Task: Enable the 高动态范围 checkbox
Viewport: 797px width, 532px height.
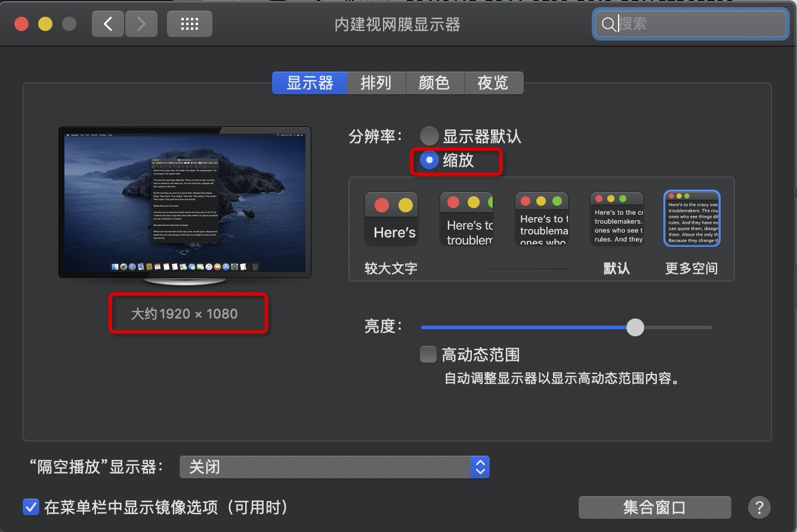Action: (x=428, y=354)
